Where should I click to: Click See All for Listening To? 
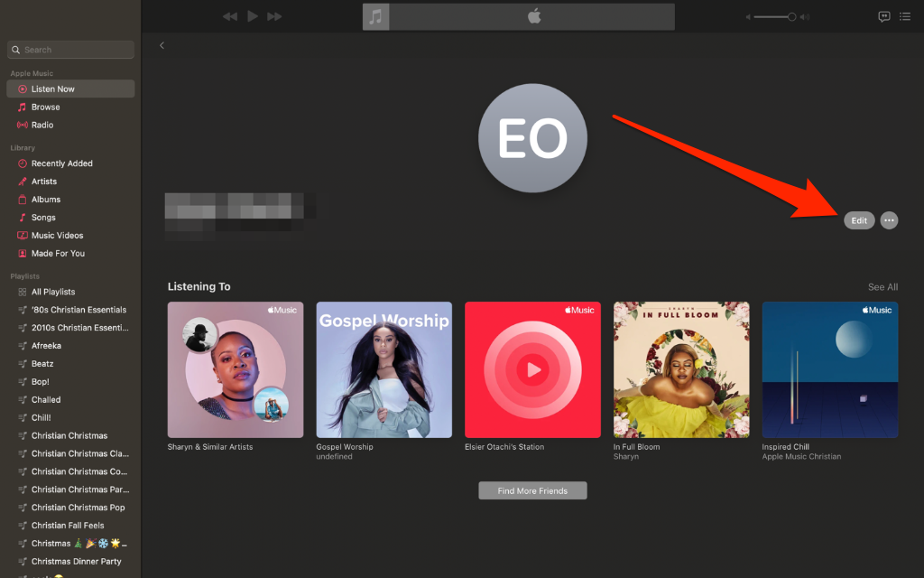click(882, 287)
